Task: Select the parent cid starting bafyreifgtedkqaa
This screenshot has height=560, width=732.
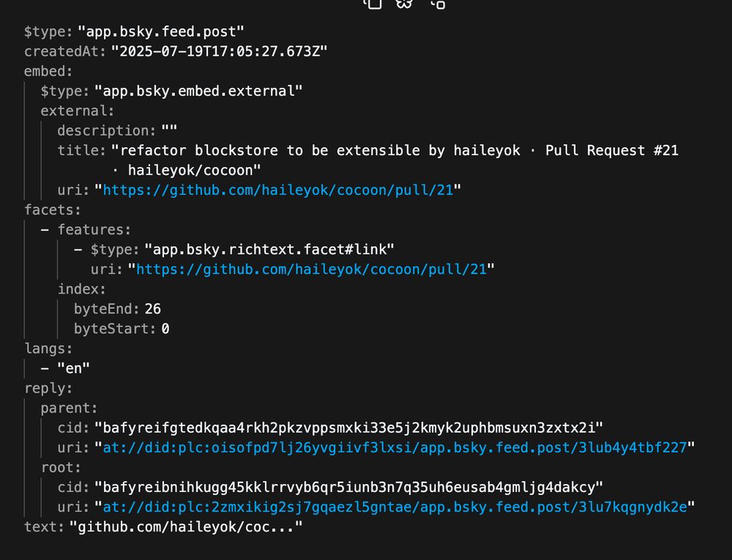Action: point(348,428)
